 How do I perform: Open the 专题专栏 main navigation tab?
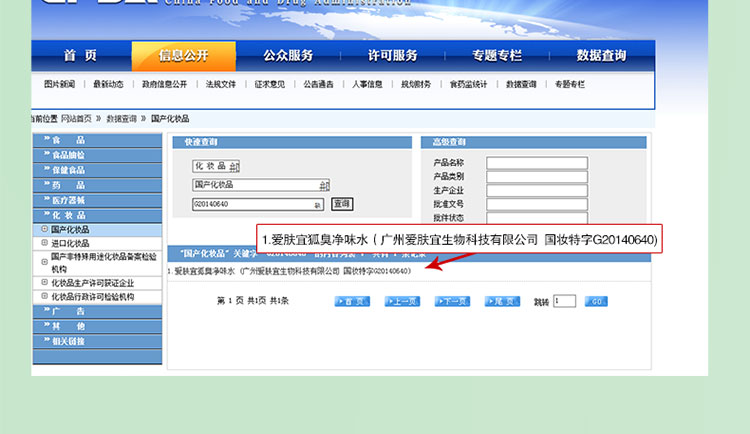497,56
